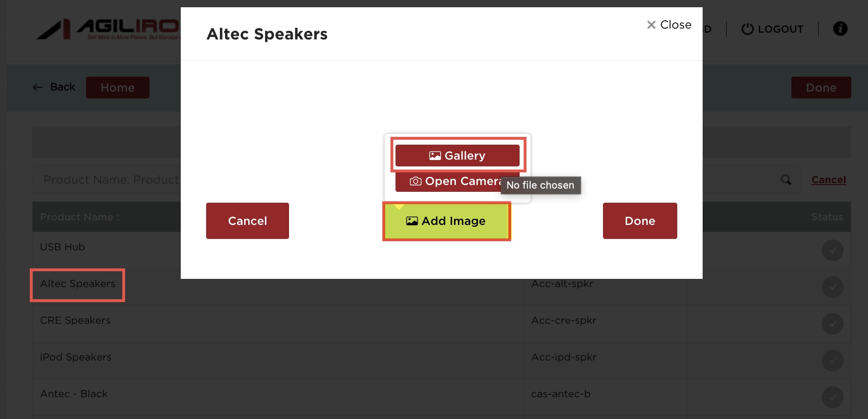Cancel the Altec Speakers dialog
Screen dimensions: 868x419
coord(247,221)
